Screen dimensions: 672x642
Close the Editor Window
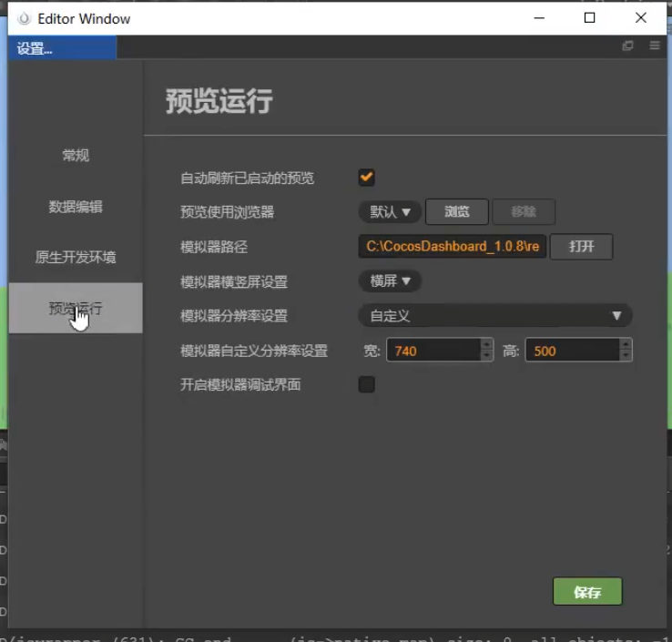[x=641, y=17]
